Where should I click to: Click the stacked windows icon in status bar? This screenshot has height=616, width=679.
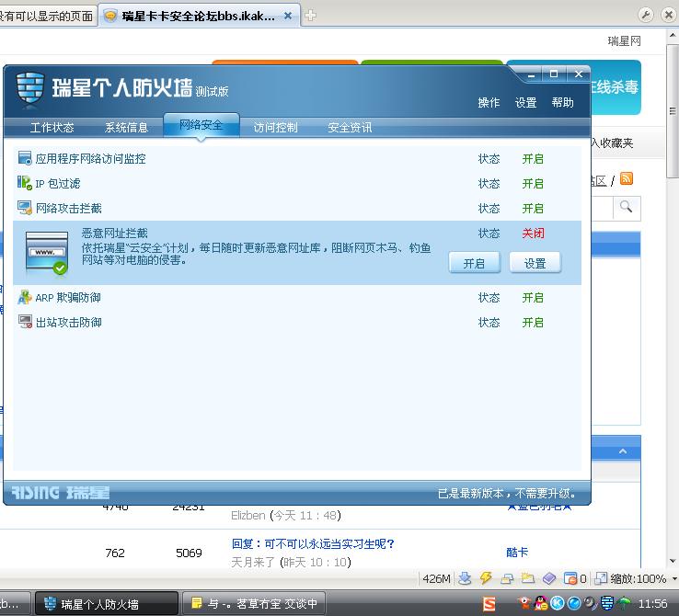507,579
